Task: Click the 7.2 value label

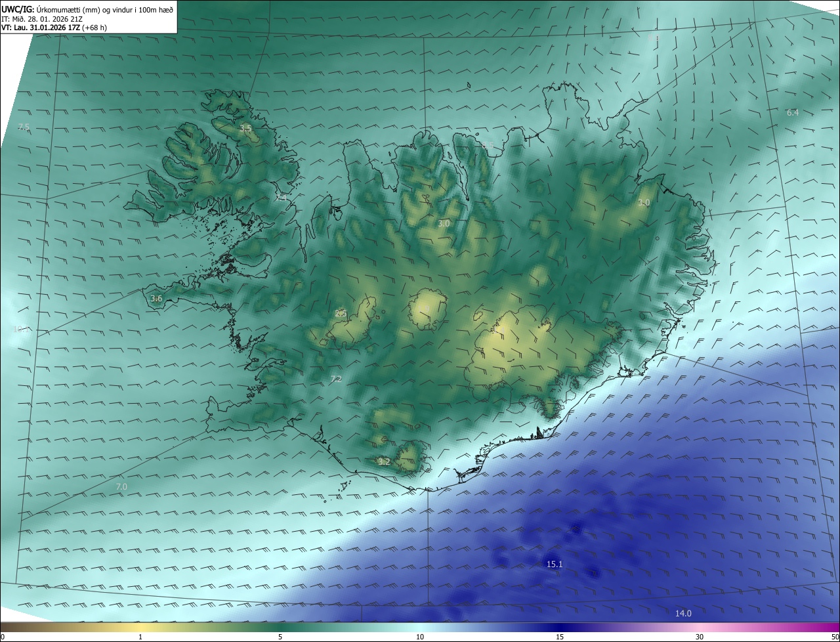Action: 336,379
